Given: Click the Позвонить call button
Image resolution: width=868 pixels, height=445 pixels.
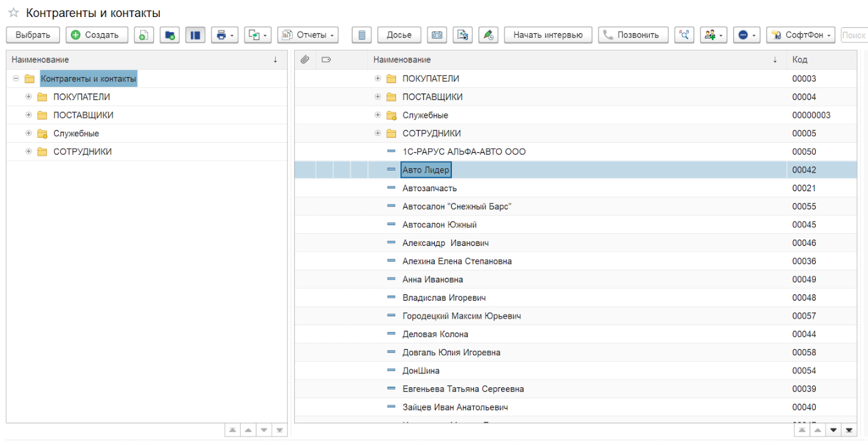Looking at the screenshot, I should point(633,35).
